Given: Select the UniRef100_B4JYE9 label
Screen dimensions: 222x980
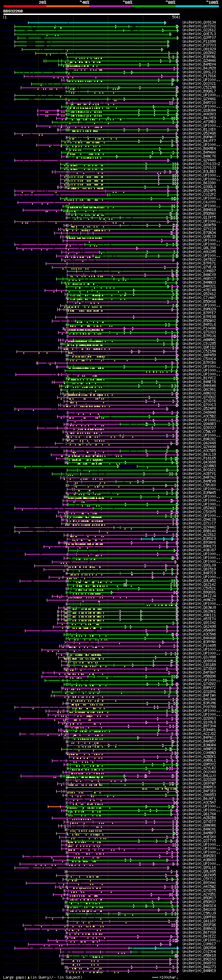Looking at the screenshot, I should click(x=199, y=118).
